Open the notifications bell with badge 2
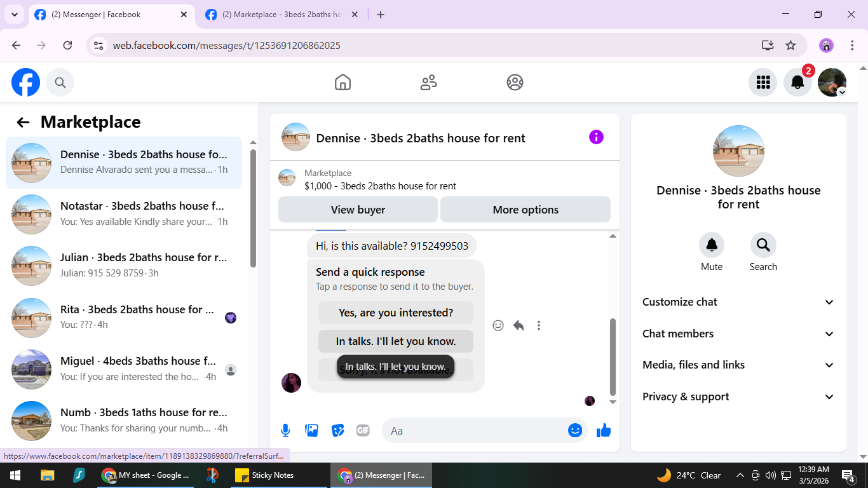This screenshot has width=868, height=488. pos(797,83)
